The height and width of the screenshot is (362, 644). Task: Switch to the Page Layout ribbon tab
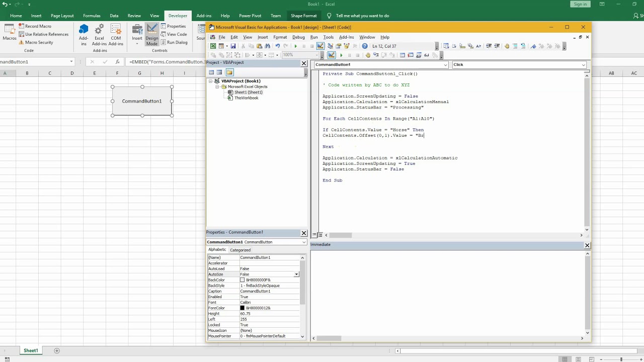(62, 16)
